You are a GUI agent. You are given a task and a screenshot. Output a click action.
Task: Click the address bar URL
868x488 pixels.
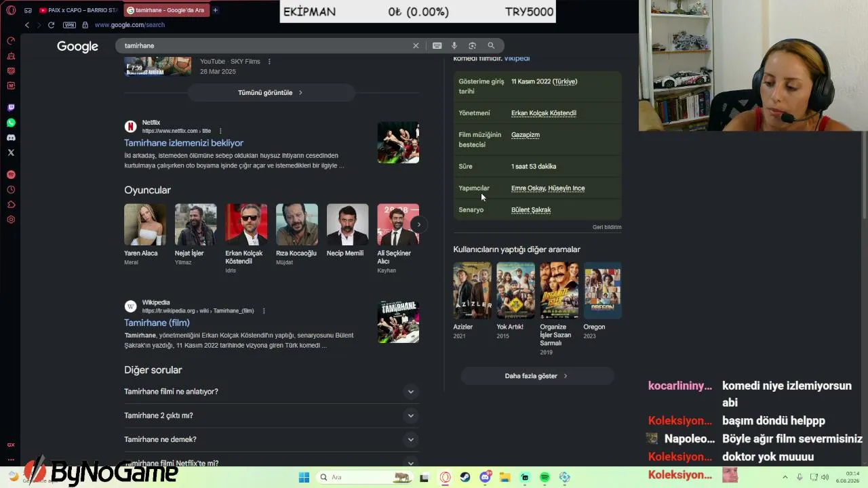coord(130,25)
